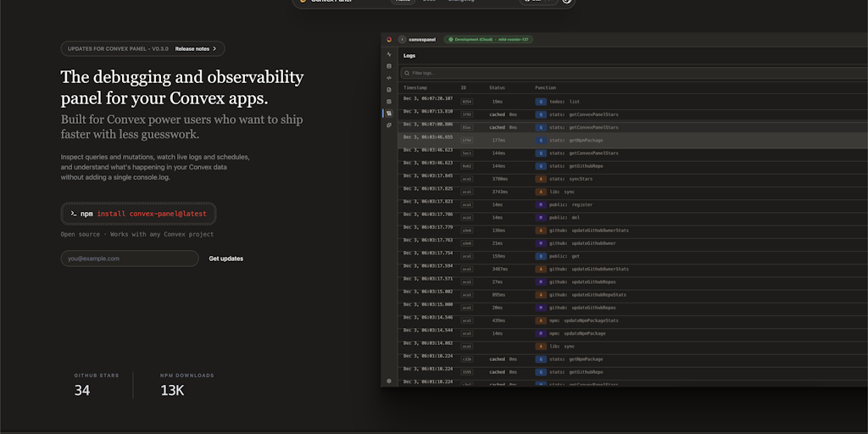
Task: Open the stacked-squares icon below the Logs icon
Action: point(389,125)
